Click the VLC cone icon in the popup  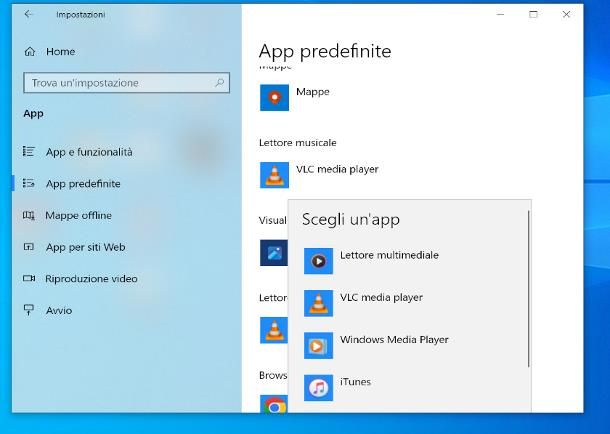(x=318, y=303)
